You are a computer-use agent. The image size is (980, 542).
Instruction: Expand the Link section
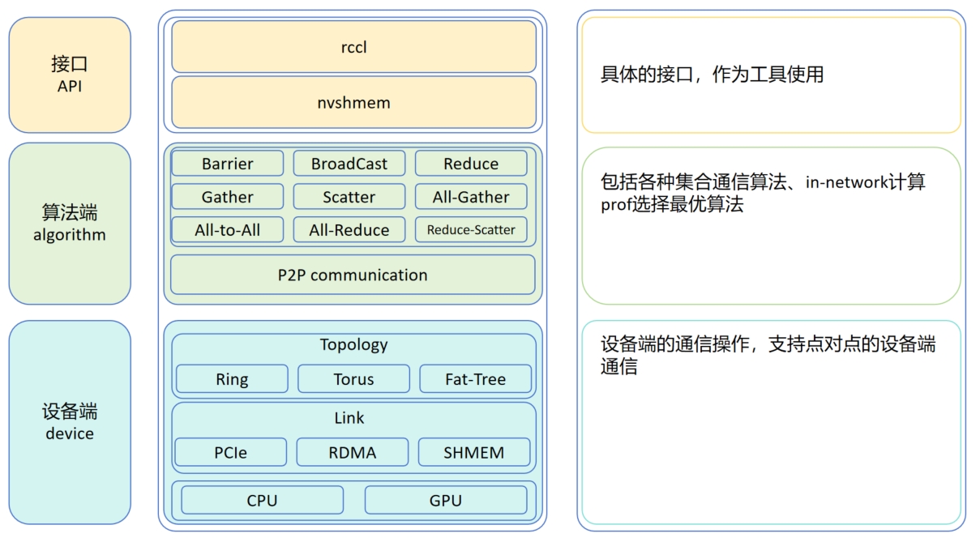tap(353, 418)
